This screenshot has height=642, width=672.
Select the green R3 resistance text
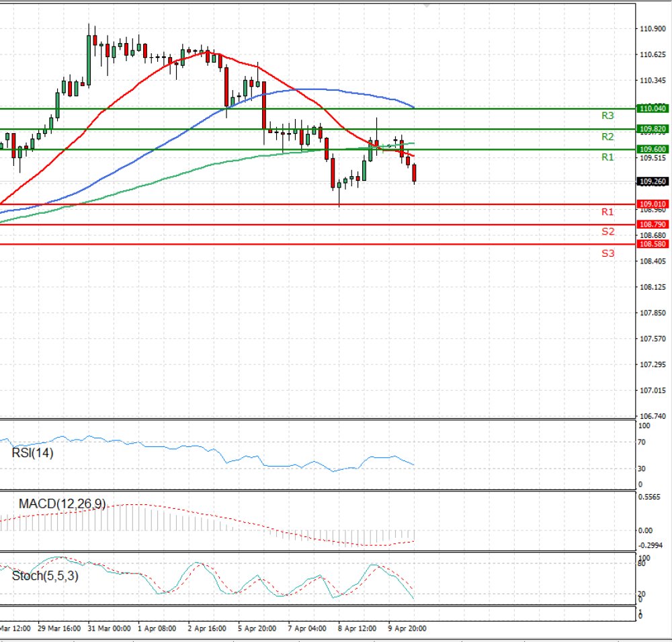click(607, 116)
